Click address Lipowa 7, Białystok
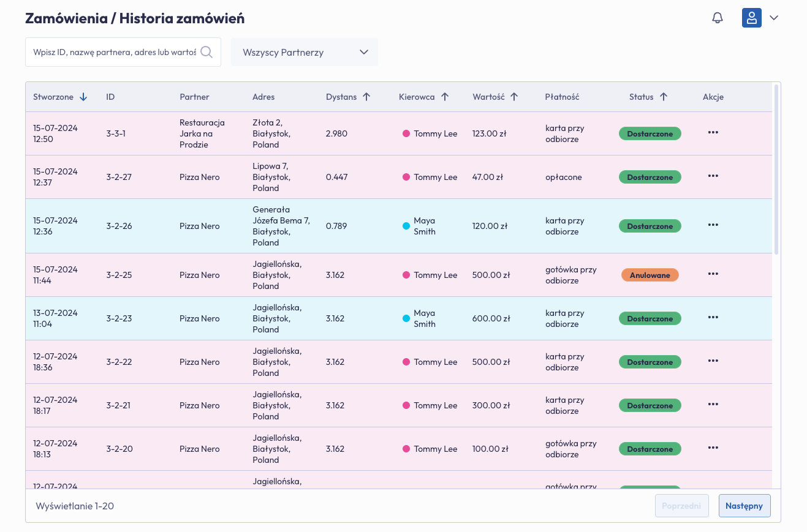Image resolution: width=807 pixels, height=532 pixels. pos(271,177)
